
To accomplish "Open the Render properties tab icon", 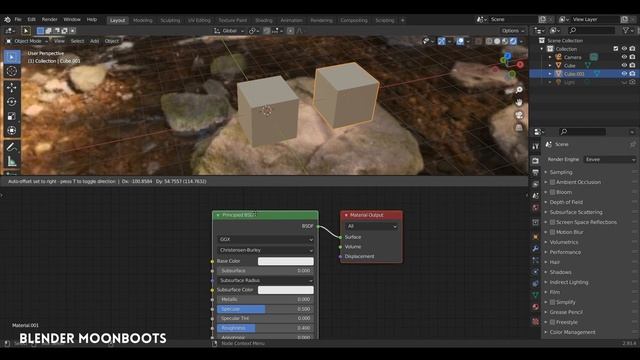I will (x=536, y=161).
